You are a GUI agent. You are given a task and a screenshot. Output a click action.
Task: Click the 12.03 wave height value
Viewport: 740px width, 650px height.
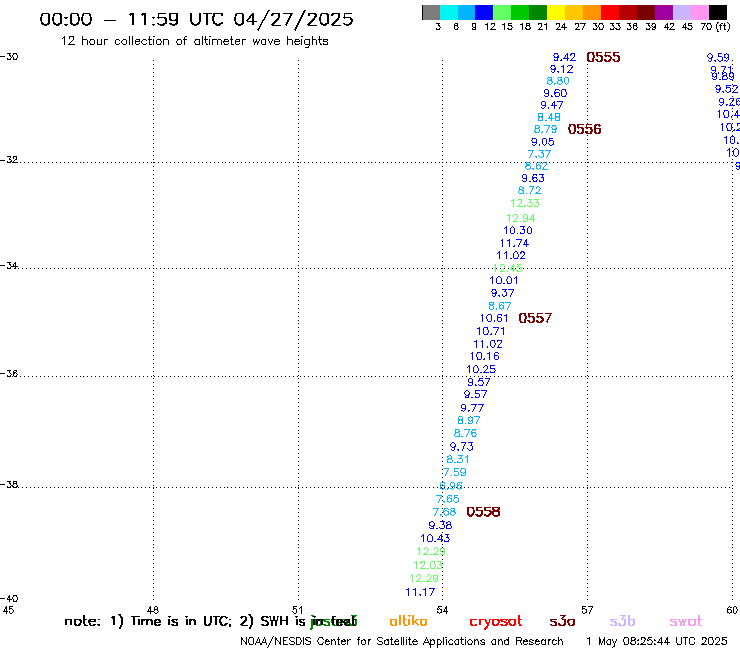click(x=428, y=565)
